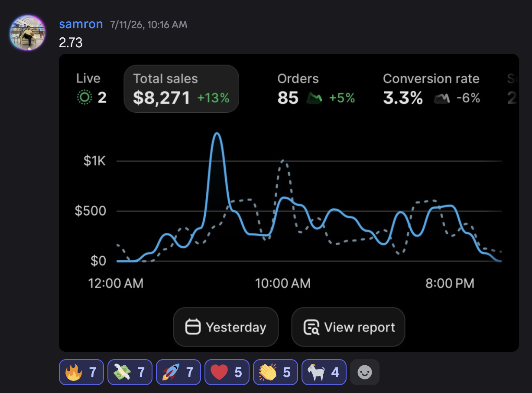Click the 10:00 AM axis label
The image size is (532, 393).
283,284
